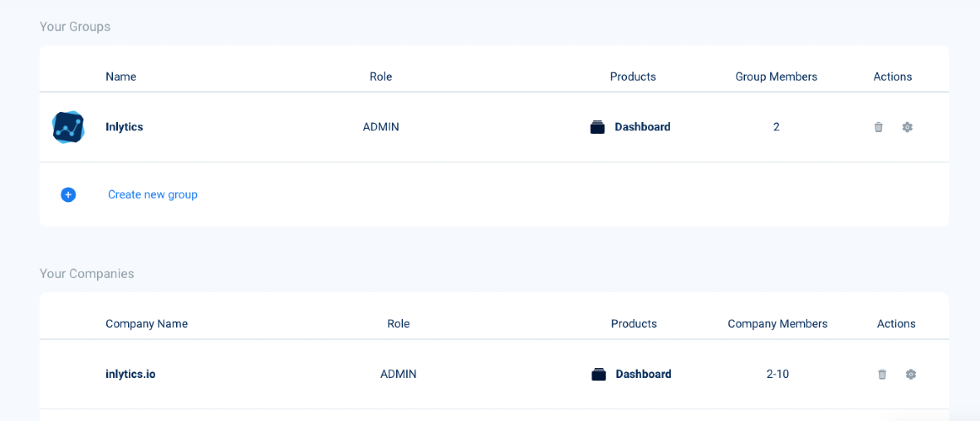Click the Create new group link
980x421 pixels.
coord(153,195)
